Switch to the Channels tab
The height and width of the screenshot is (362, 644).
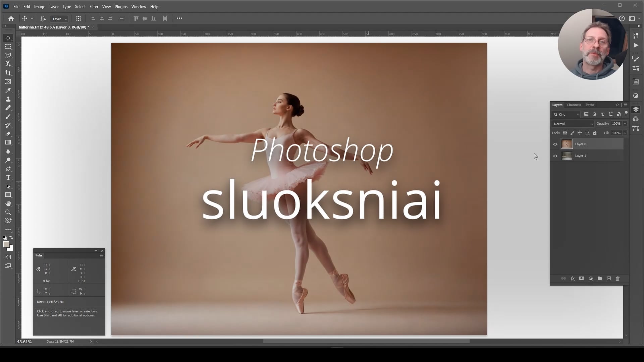click(574, 105)
